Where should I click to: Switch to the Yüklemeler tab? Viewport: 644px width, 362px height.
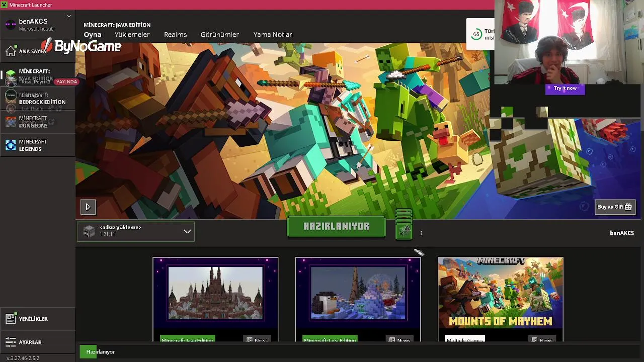(132, 35)
